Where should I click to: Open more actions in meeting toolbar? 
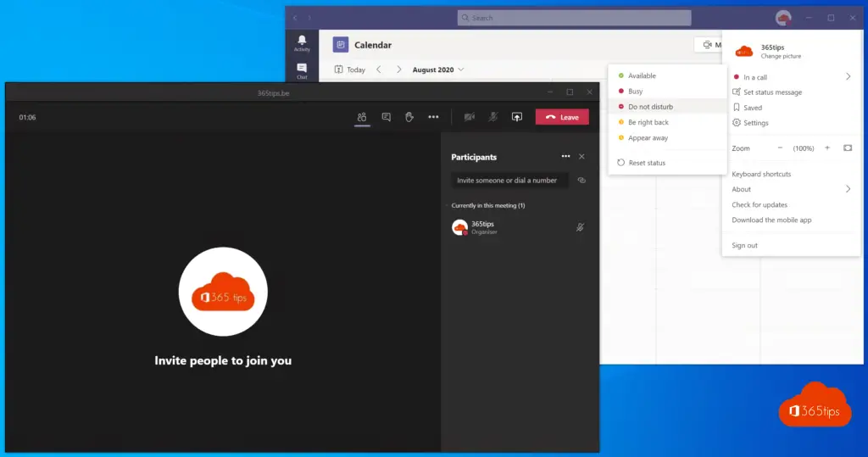[x=433, y=117]
